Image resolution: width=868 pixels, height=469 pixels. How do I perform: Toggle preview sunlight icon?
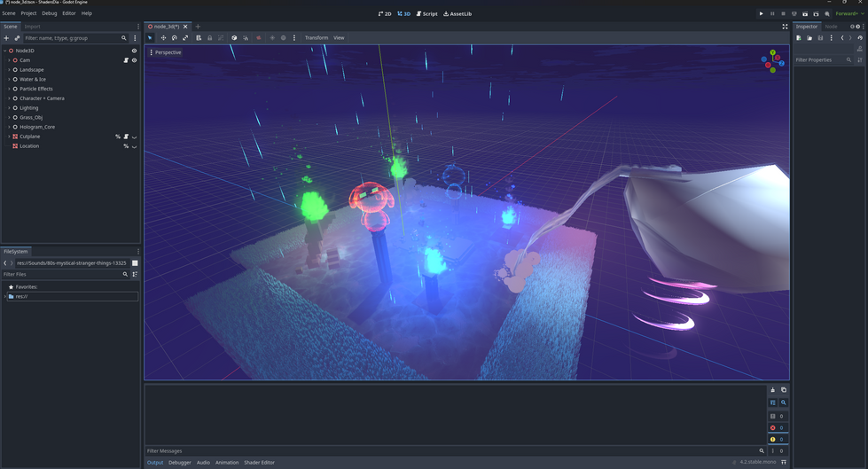[272, 37]
